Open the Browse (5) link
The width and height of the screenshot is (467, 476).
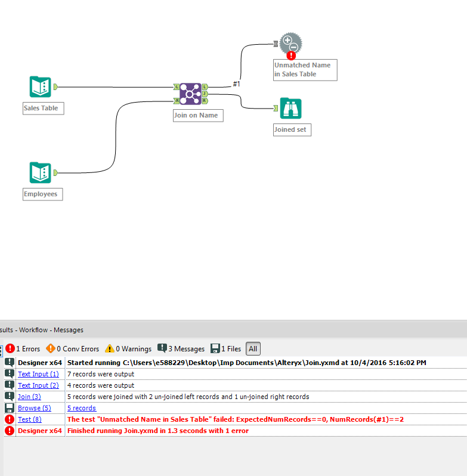[35, 408]
